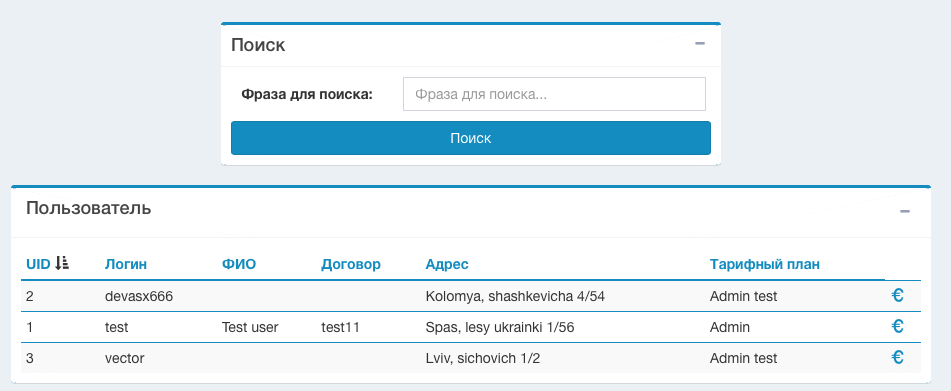Sort table by Тарифный план column

(765, 264)
